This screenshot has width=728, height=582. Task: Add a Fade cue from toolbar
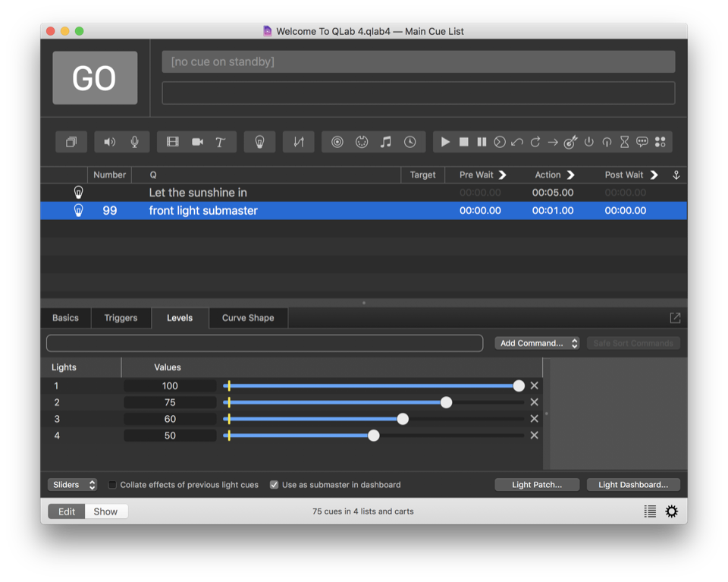(x=298, y=142)
